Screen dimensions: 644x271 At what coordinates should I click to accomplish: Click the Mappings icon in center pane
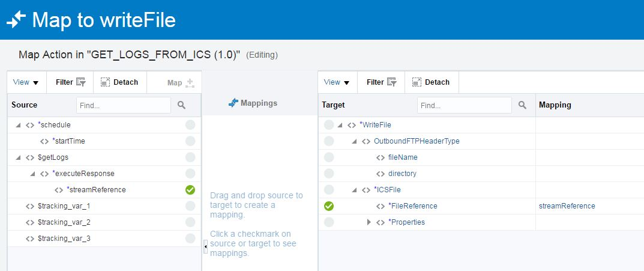coord(233,103)
